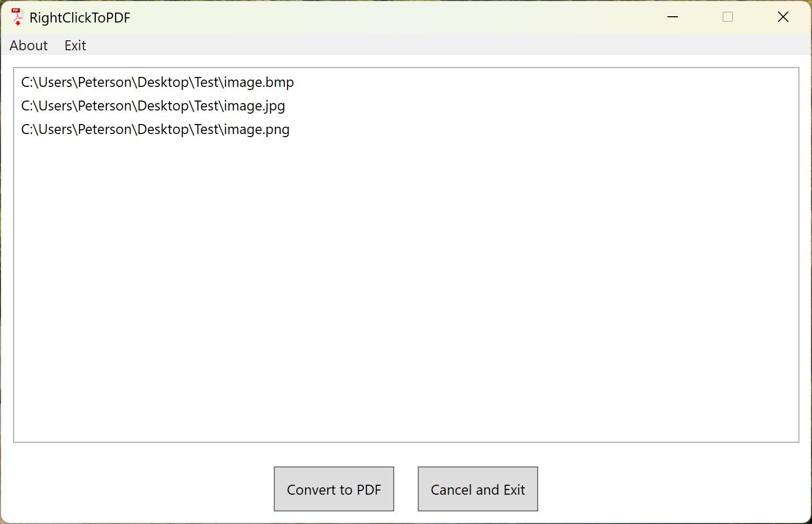Click the Exit menu item

(75, 46)
